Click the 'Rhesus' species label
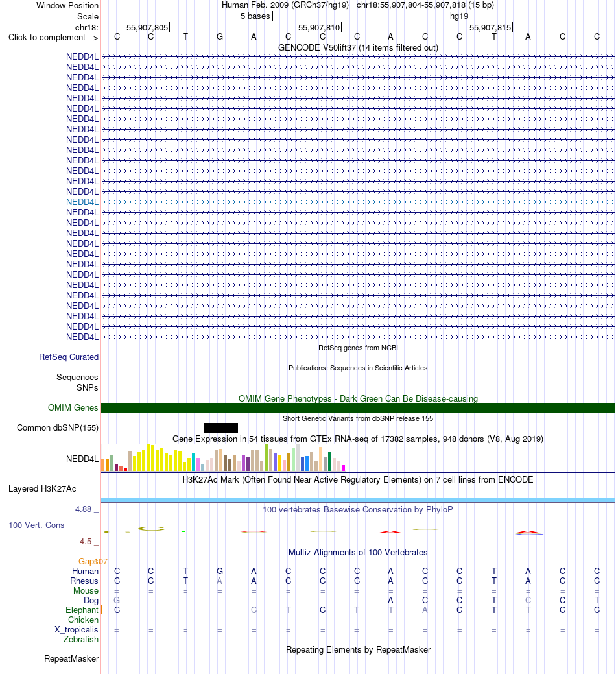The image size is (616, 674). (84, 581)
